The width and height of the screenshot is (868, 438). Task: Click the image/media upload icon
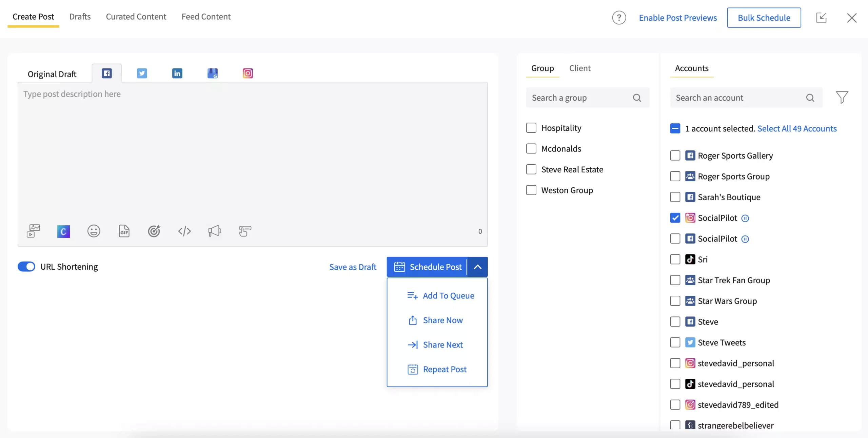(x=33, y=231)
